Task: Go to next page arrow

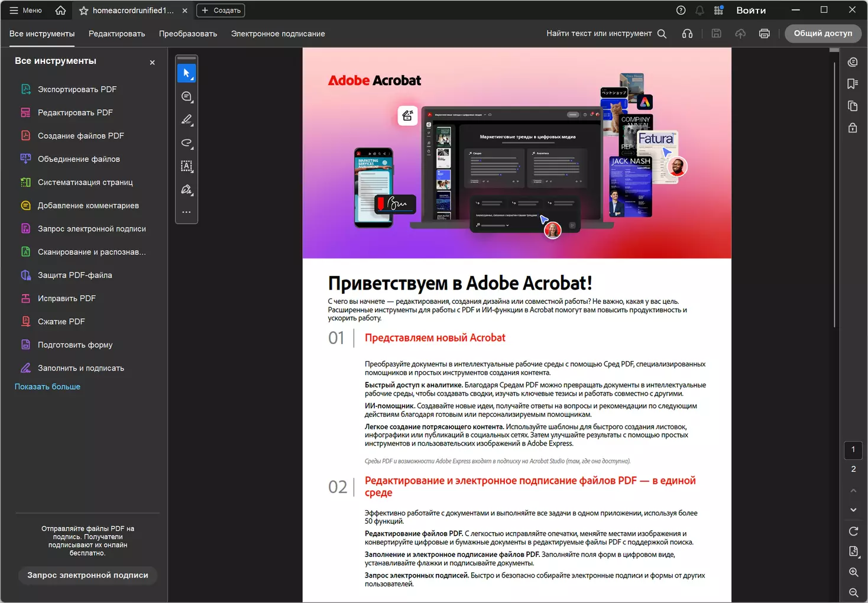Action: (853, 510)
